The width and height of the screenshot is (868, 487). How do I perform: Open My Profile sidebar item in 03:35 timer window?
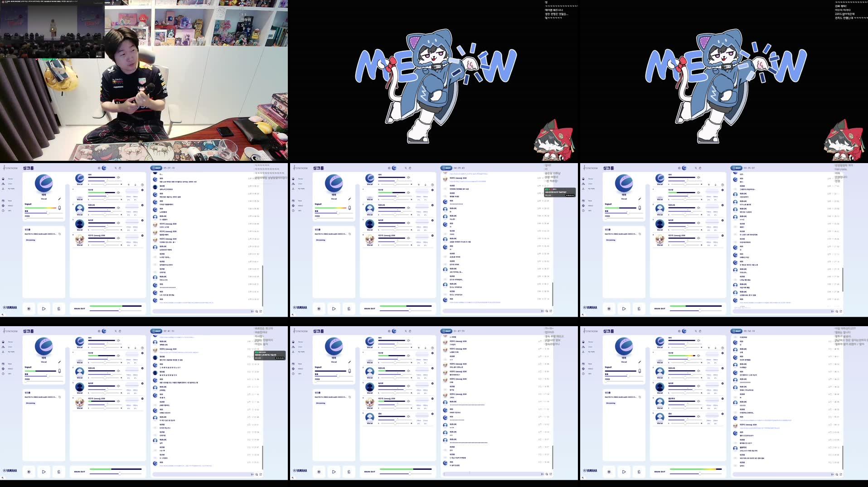(x=589, y=188)
